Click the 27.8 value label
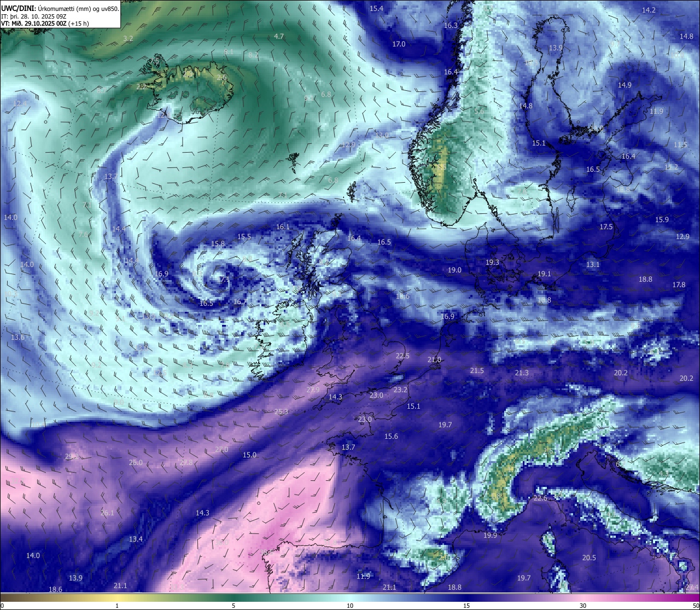Screen dimensions: 700x610 pos(186,462)
